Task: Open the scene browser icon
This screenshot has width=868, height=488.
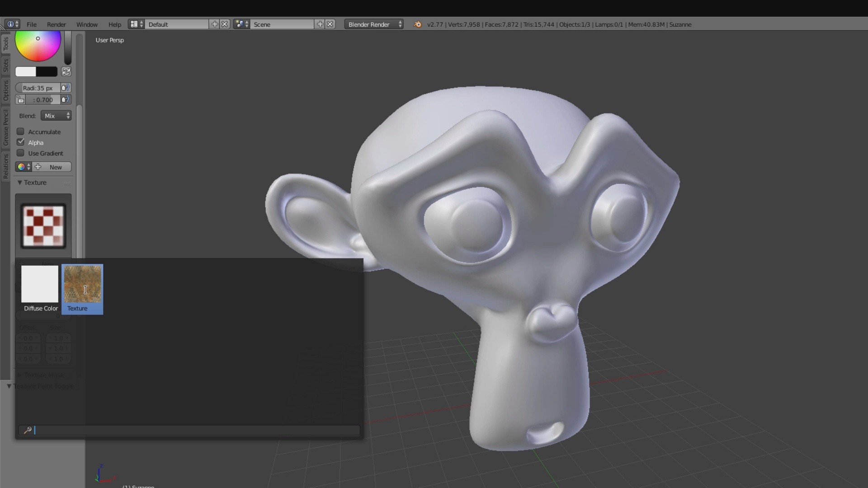Action: (x=241, y=24)
